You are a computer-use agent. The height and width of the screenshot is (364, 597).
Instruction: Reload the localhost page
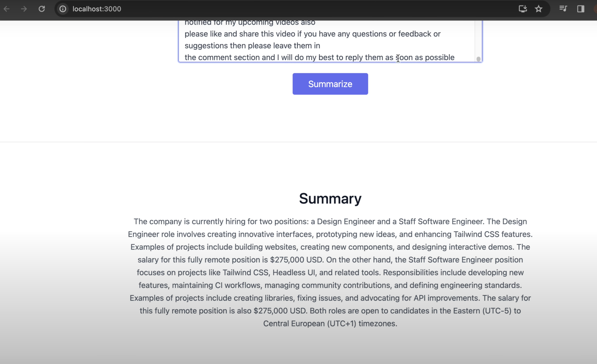[42, 9]
